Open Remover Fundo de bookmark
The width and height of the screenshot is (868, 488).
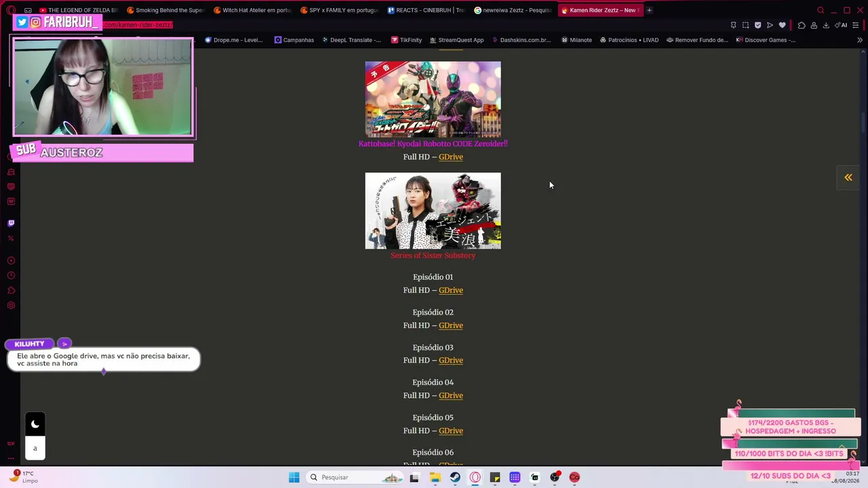pos(697,40)
